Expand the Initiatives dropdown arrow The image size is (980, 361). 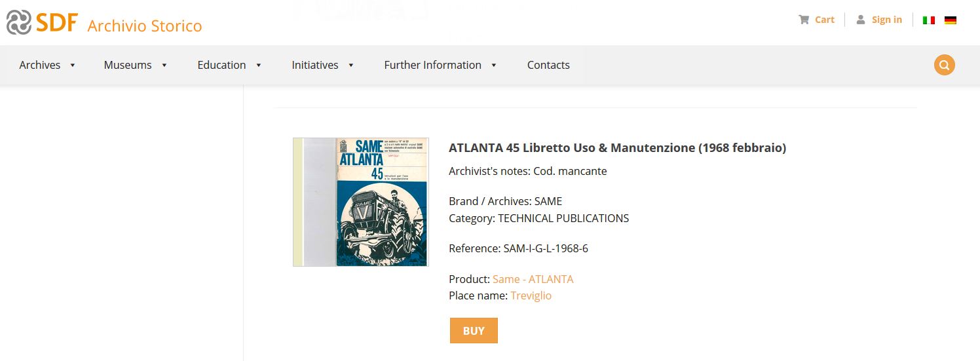[x=351, y=66]
